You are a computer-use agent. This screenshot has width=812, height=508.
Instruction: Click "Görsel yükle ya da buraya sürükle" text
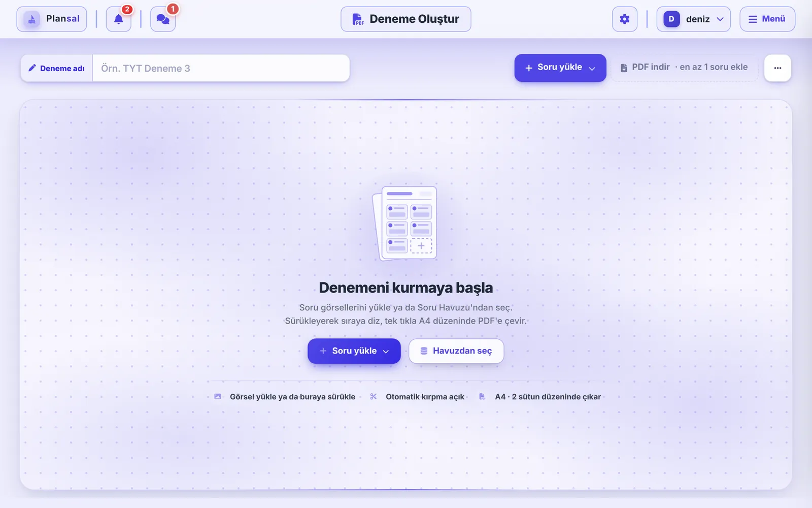pyautogui.click(x=292, y=397)
